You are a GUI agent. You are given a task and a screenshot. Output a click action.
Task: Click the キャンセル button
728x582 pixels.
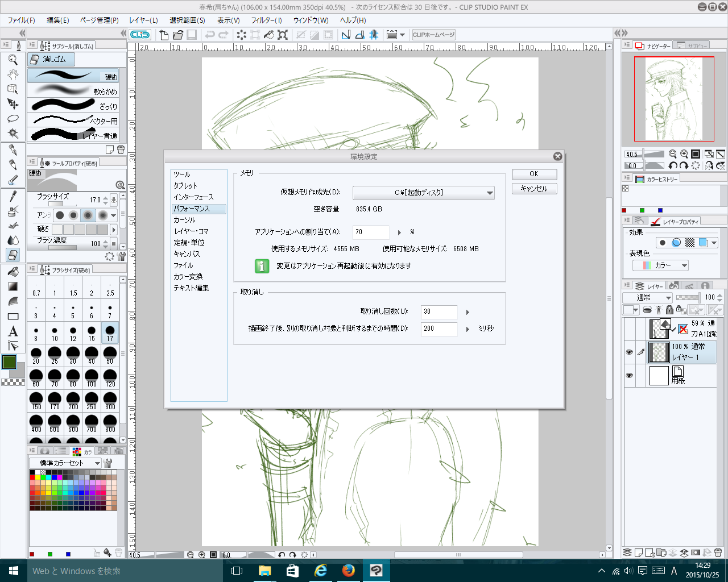(x=533, y=189)
